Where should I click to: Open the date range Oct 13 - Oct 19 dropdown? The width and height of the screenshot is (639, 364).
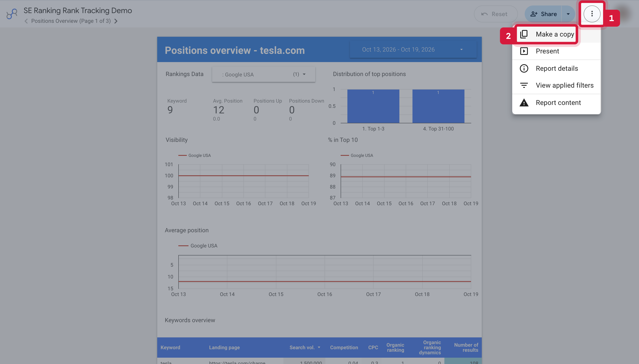point(413,49)
